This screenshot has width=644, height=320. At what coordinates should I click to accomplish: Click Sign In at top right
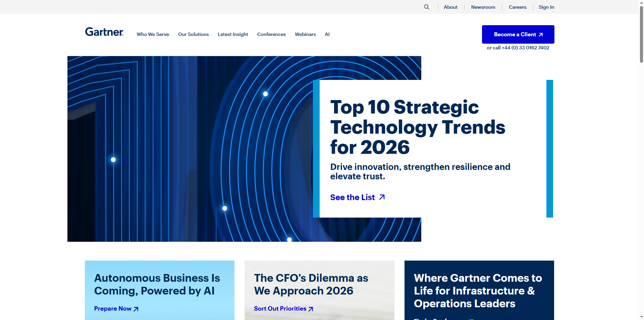coord(546,7)
